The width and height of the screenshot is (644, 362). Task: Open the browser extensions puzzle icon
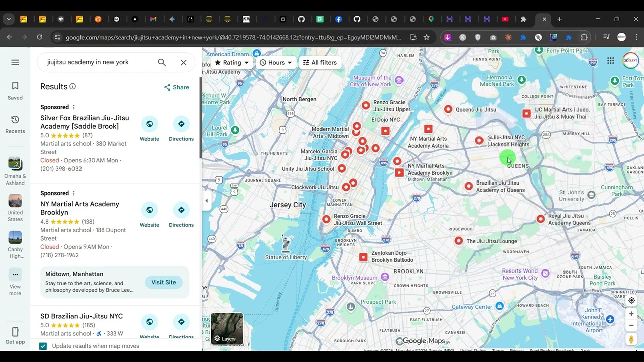584,37
